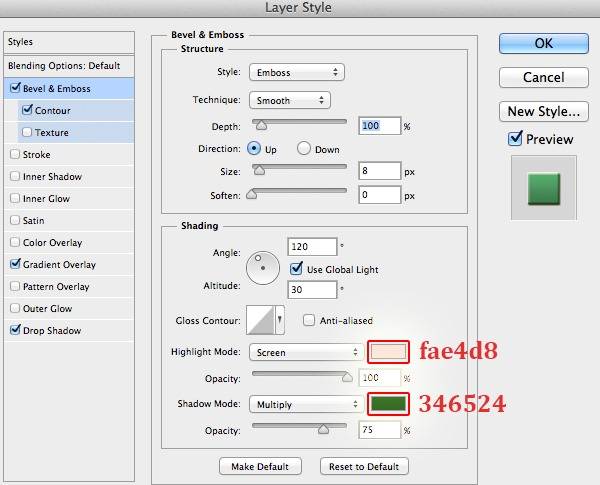Screen dimensions: 600x485
Task: Select the Stroke effect label
Action: (37, 155)
